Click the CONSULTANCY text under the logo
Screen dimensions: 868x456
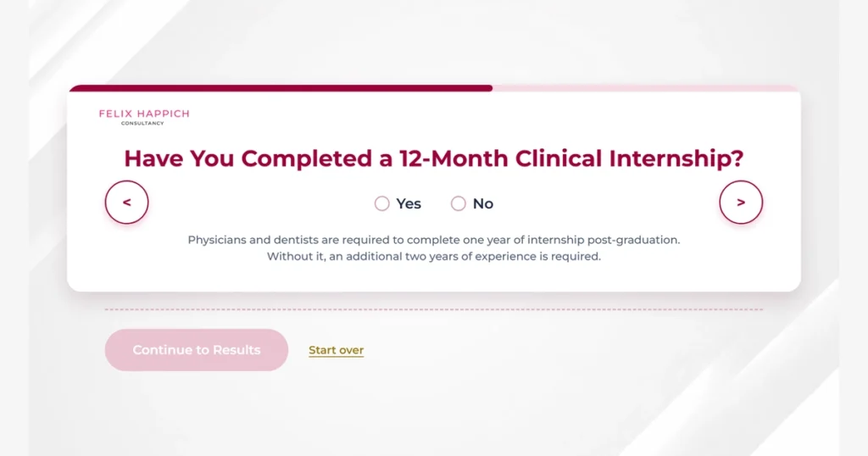(142, 124)
